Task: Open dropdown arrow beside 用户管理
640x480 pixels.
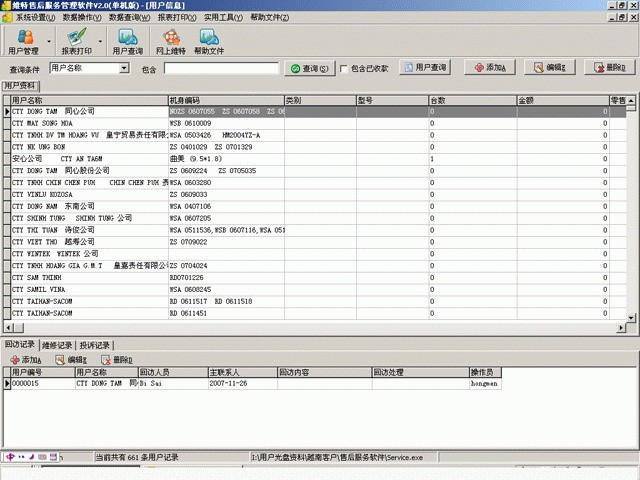Action: (47, 42)
